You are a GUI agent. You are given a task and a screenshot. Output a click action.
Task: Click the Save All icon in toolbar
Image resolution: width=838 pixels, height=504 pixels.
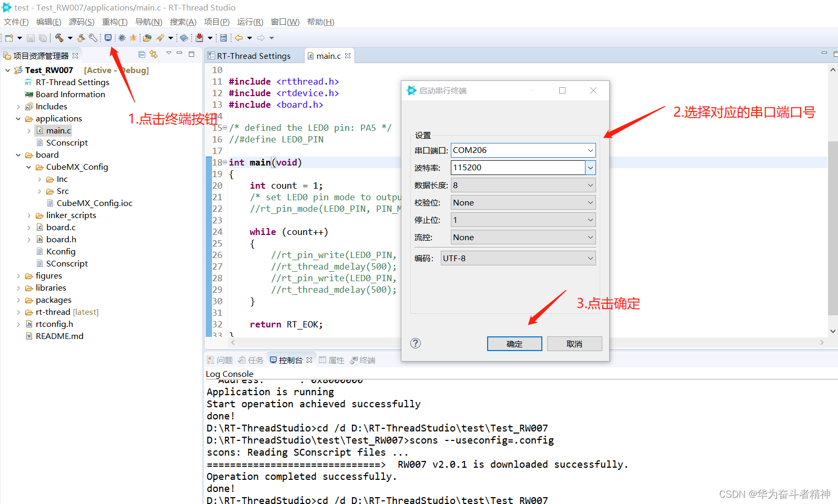(43, 38)
